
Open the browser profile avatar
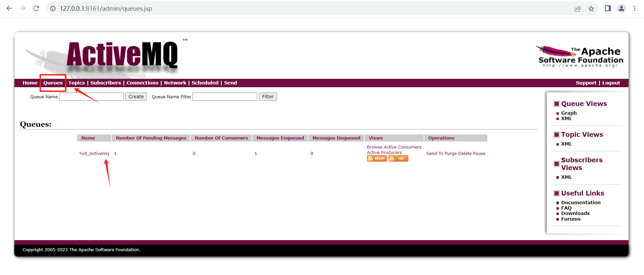(622, 8)
